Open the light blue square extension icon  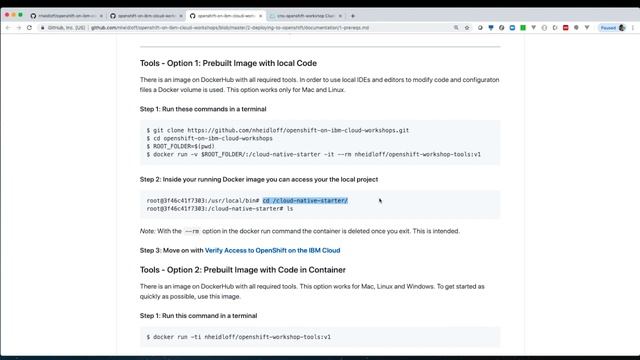click(x=512, y=28)
